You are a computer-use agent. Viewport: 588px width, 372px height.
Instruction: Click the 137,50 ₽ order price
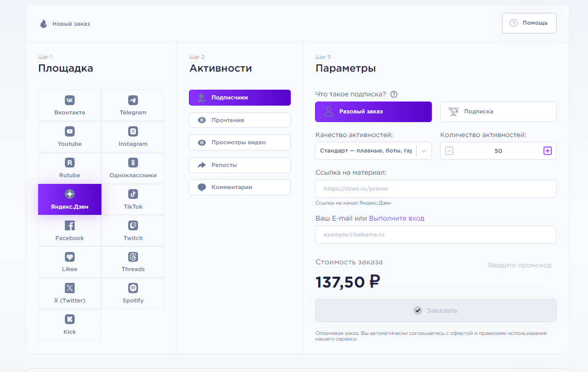click(348, 282)
